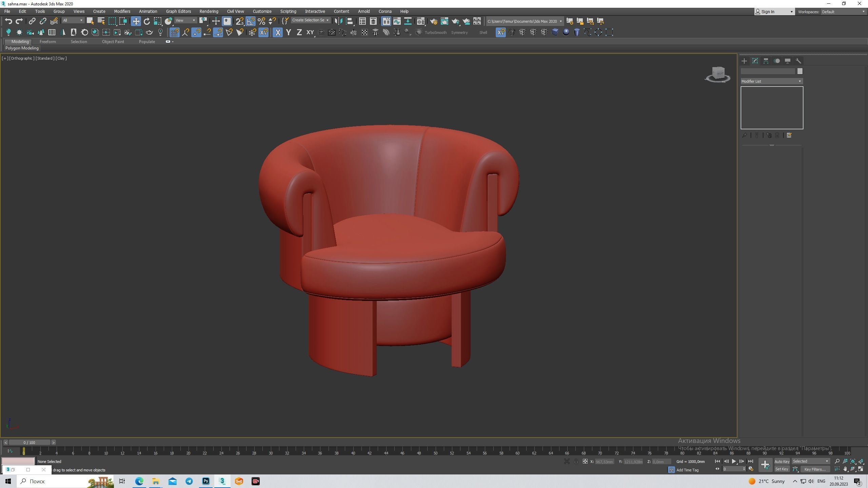Select the Pan View hand icon

coord(845,469)
